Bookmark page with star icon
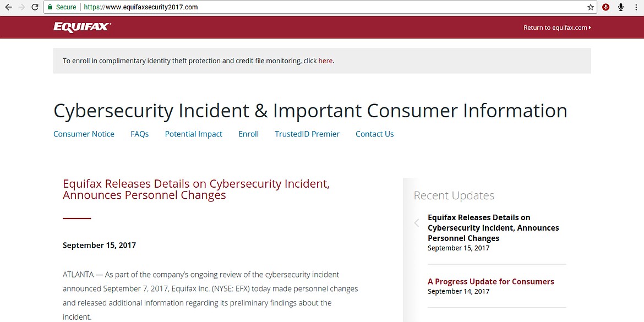 591,7
